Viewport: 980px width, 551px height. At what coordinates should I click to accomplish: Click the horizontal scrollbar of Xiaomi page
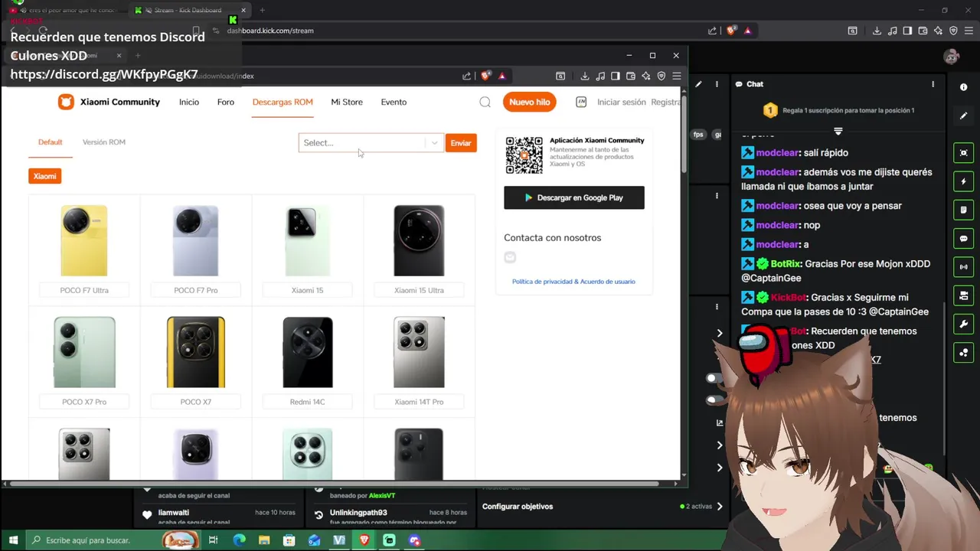coord(334,484)
